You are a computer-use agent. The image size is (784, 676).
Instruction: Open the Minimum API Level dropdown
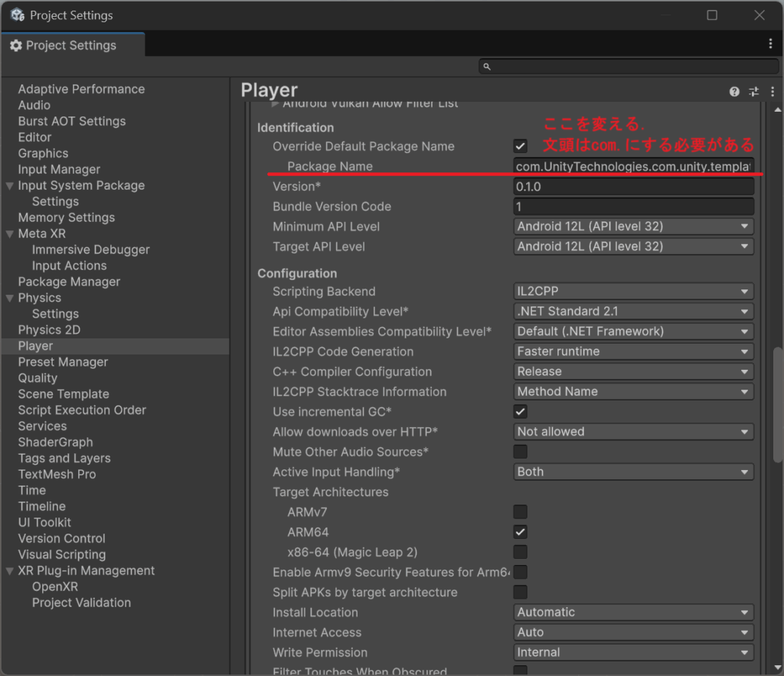[633, 227]
